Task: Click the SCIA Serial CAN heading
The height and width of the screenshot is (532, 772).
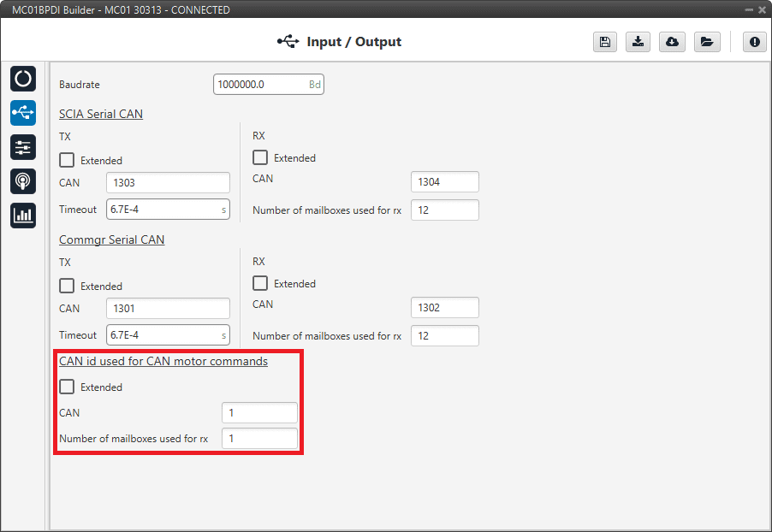Action: 101,114
